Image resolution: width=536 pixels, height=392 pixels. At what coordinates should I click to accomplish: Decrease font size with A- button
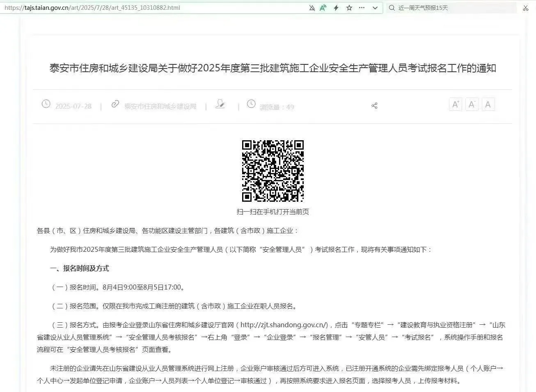point(472,105)
